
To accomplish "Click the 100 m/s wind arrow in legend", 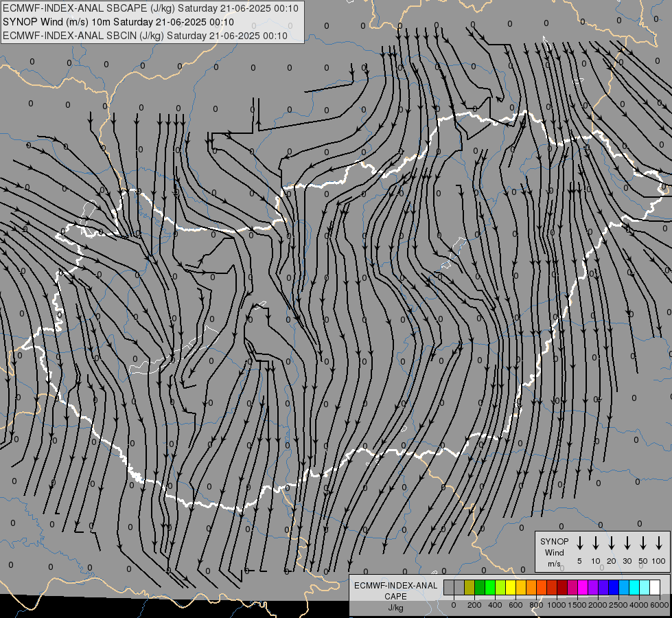I will click(659, 543).
